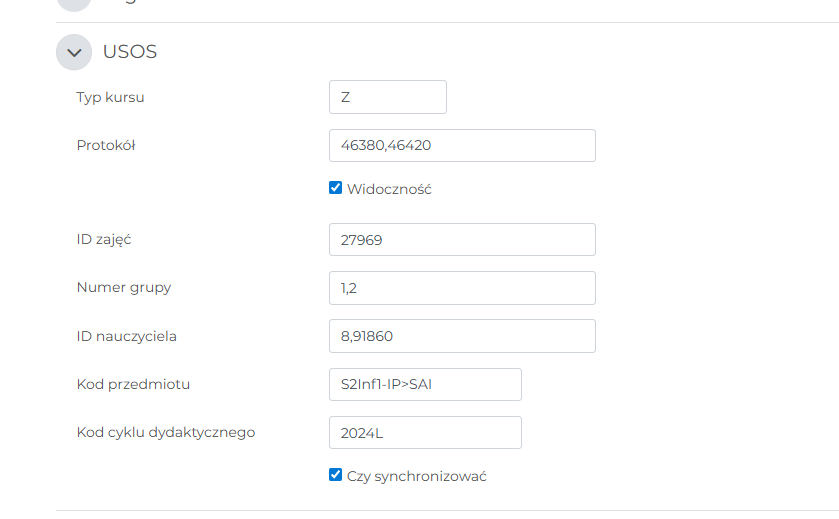Click the Typ kursu label
The height and width of the screenshot is (519, 839).
pos(110,97)
